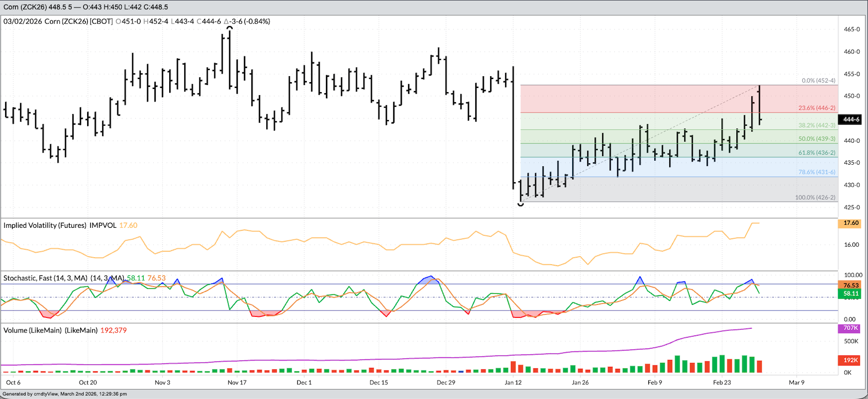
Task: Click the green 58.11 stochastic value badge
Action: 850,294
